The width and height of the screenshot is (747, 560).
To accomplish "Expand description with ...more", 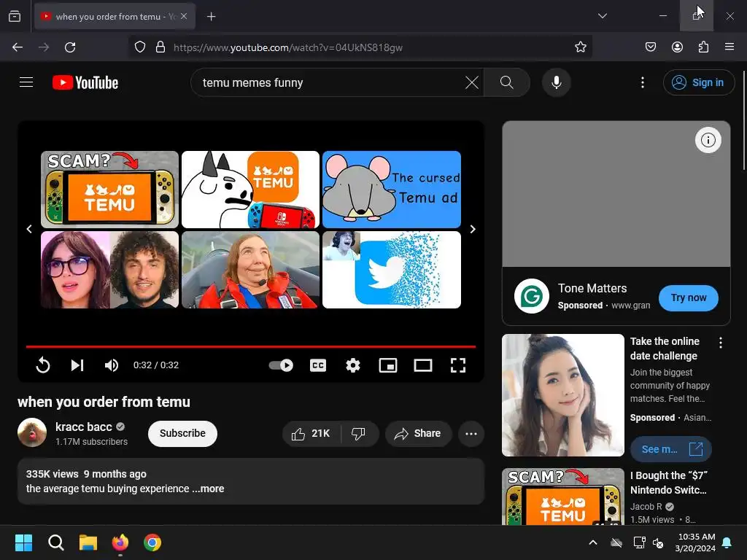I will tap(208, 489).
